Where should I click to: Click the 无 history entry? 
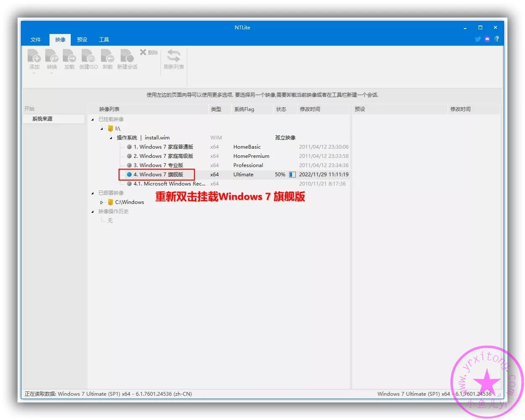(110, 221)
